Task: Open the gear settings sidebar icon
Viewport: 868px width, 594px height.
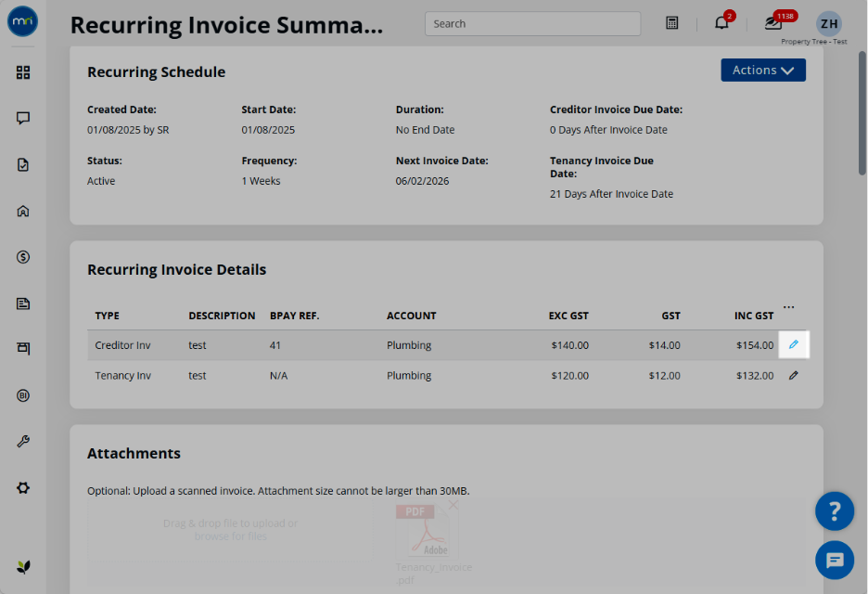Action: [22, 487]
